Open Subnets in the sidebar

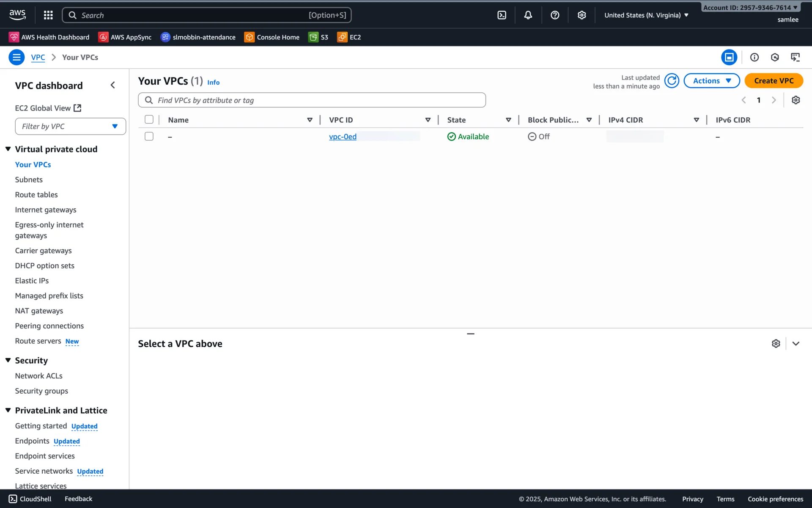pos(29,179)
